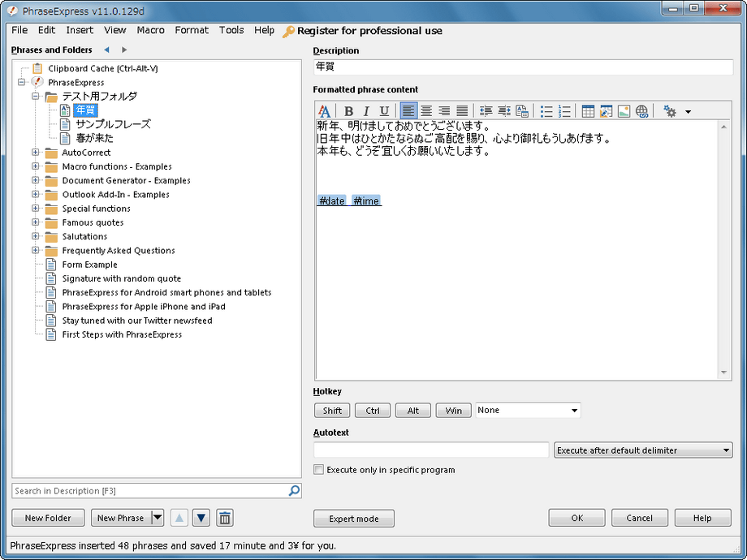Enable Execute only in specific program
747x560 pixels.
pos(319,470)
